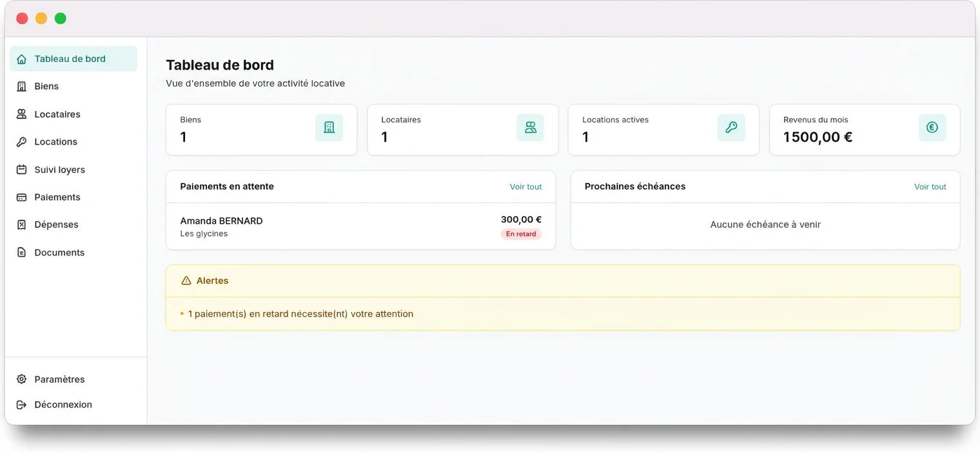Click the Vue d'ensemble subtitle text
The height and width of the screenshot is (454, 980).
(x=255, y=83)
